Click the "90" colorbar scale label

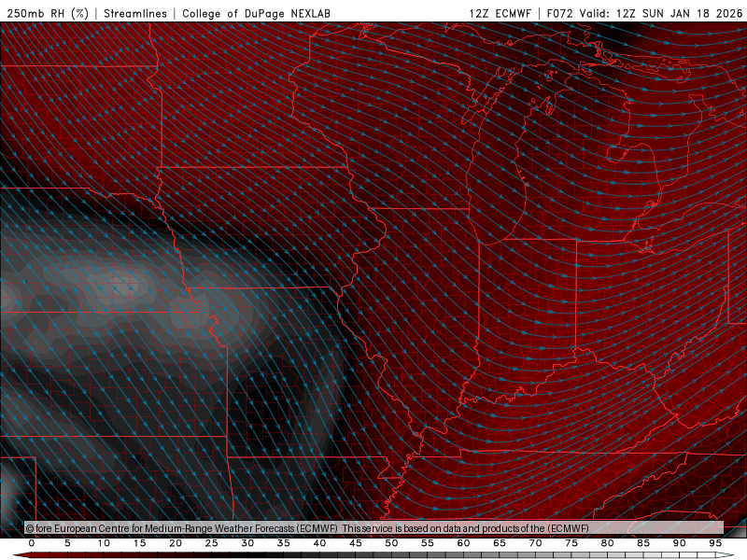click(x=680, y=543)
